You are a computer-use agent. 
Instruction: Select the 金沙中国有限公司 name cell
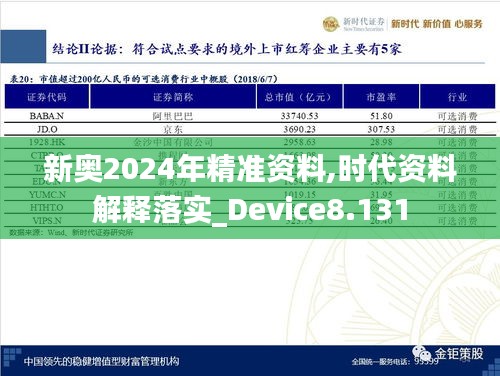point(173,142)
